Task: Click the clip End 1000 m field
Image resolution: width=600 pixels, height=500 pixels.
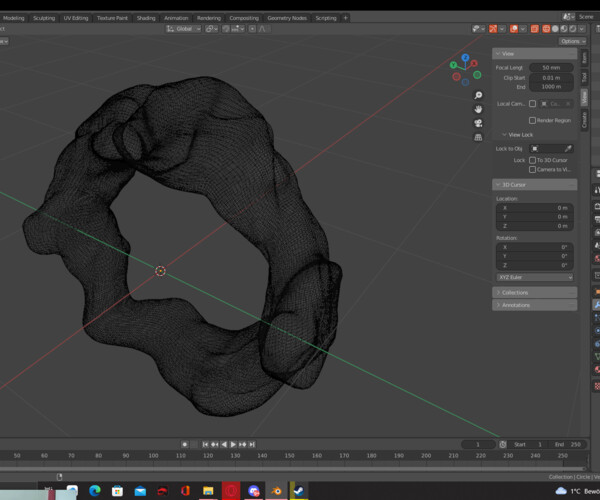Action: (x=551, y=87)
